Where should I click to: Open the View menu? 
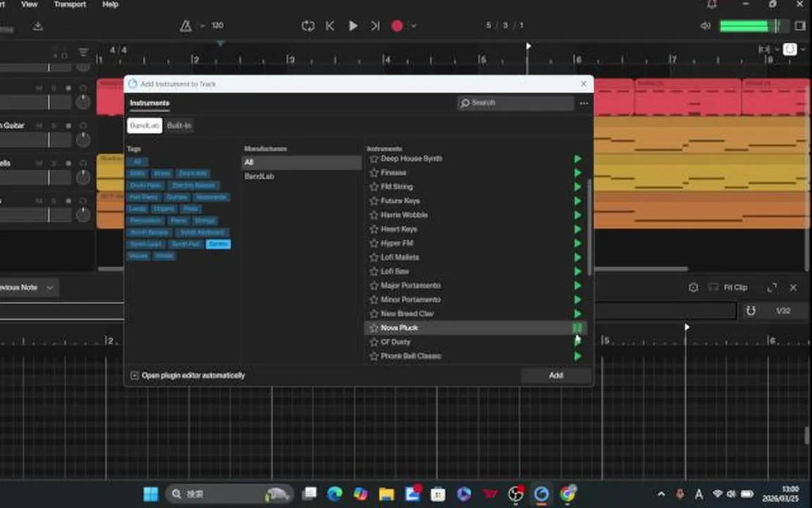[x=29, y=4]
